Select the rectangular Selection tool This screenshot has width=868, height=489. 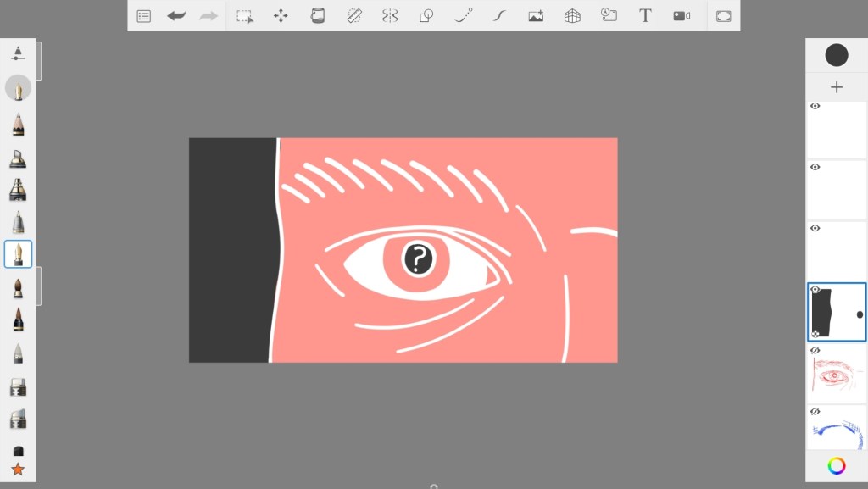[245, 16]
